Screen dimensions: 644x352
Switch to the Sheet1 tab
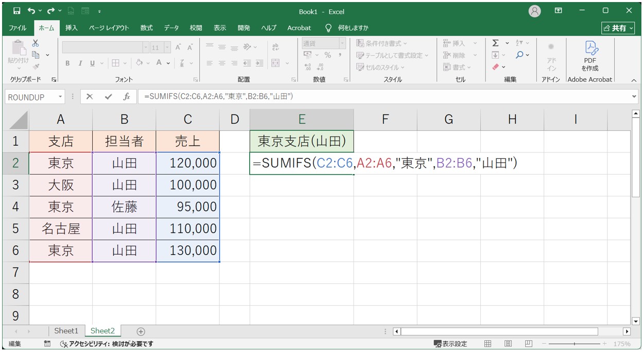(x=66, y=331)
